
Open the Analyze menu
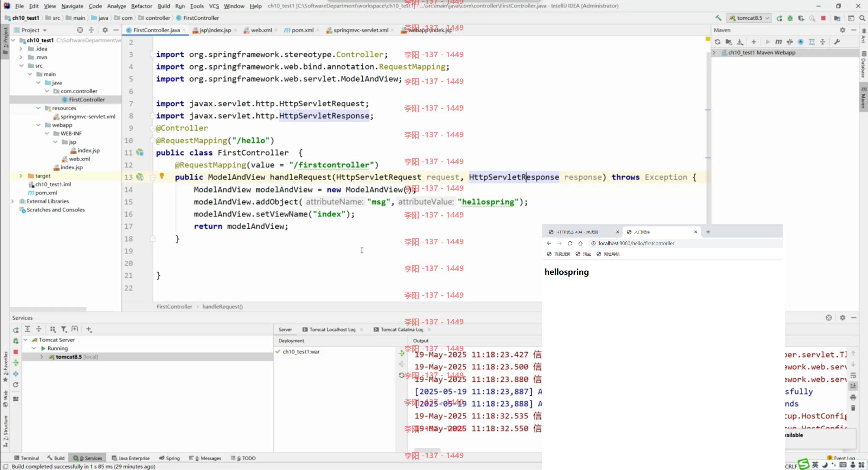(116, 6)
